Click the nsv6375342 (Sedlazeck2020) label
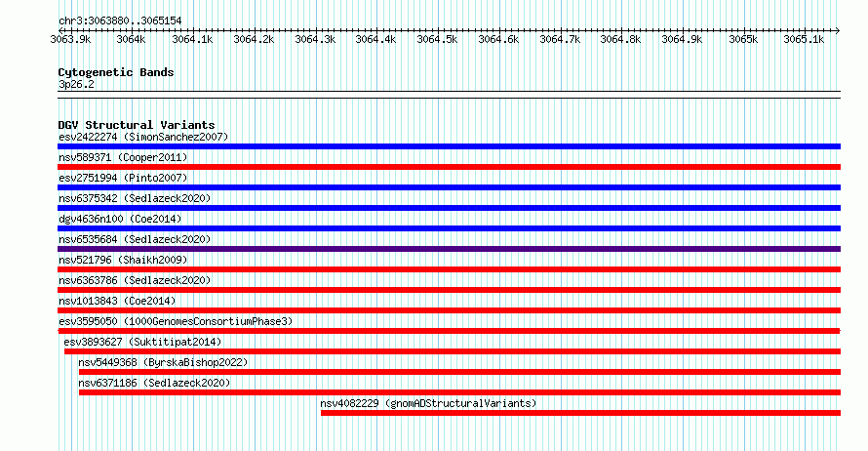This screenshot has width=868, height=451. click(x=135, y=198)
